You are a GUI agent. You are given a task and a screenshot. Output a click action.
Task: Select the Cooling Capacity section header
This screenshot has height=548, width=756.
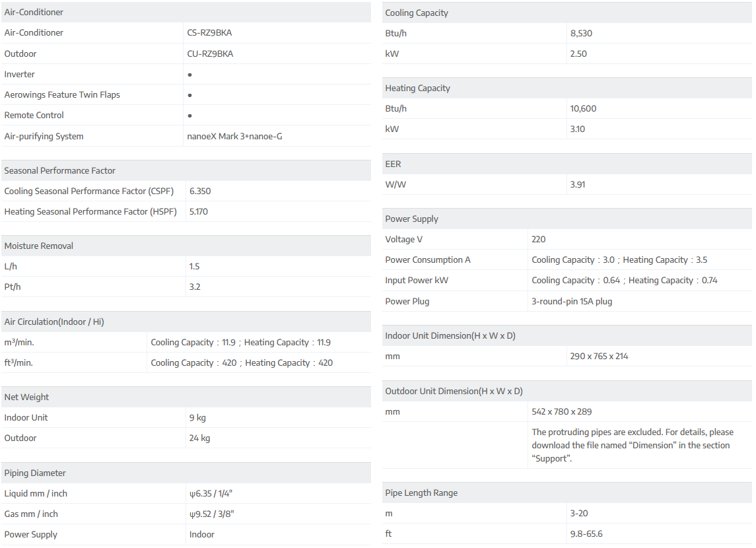click(x=417, y=13)
